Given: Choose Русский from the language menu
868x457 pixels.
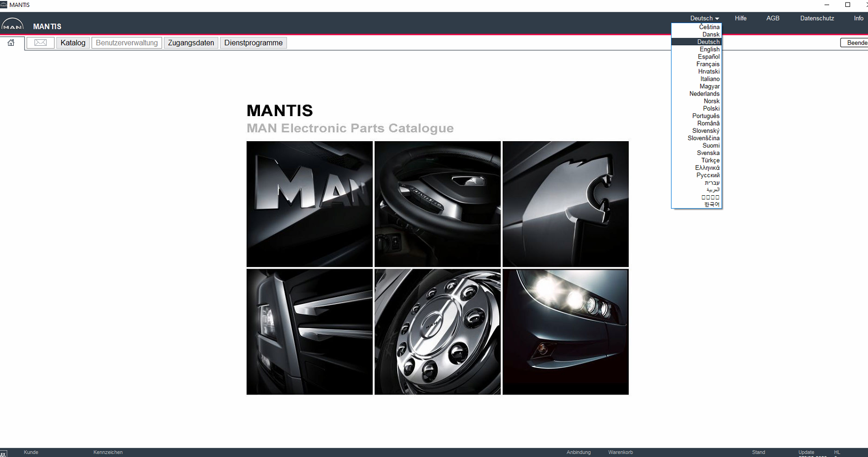Looking at the screenshot, I should (x=707, y=175).
